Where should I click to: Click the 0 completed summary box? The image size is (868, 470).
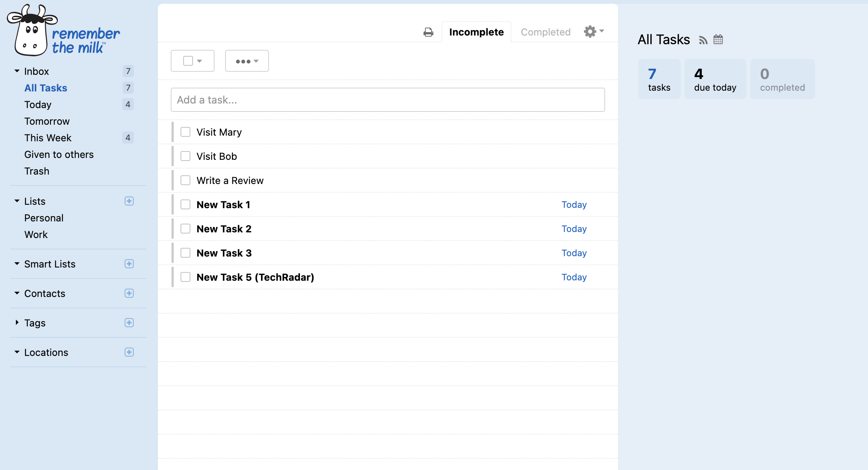pyautogui.click(x=782, y=79)
